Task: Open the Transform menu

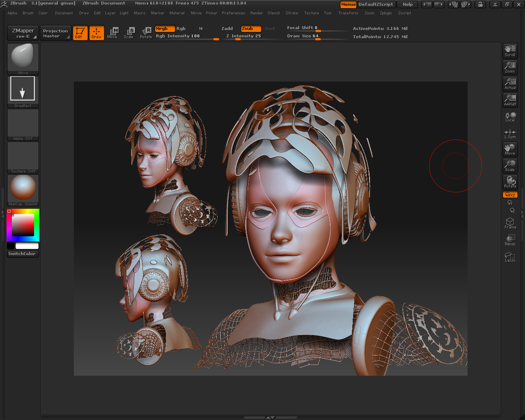Action: coord(348,13)
